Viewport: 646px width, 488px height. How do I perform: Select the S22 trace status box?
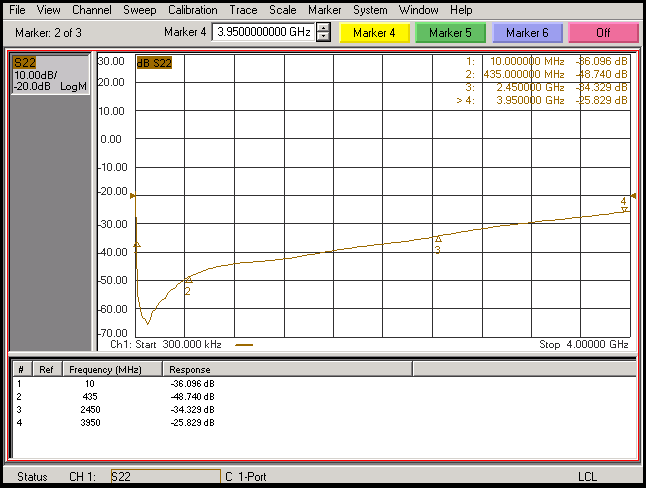pyautogui.click(x=50, y=75)
